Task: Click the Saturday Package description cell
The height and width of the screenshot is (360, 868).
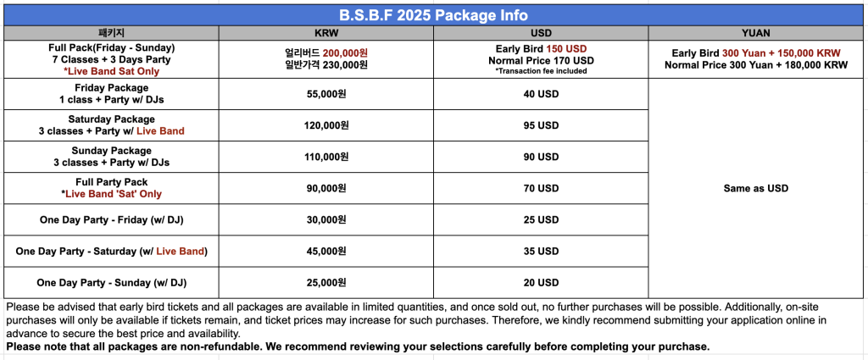Action: (x=111, y=125)
